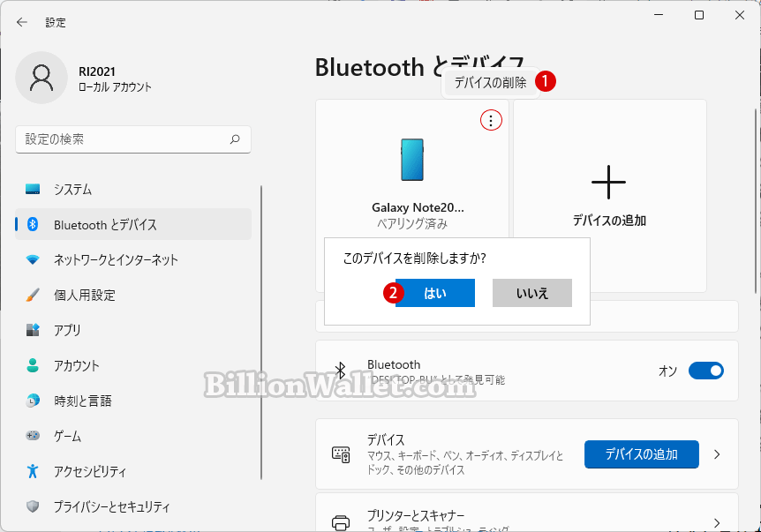The height and width of the screenshot is (532, 761).
Task: Open プライバシーとセキュリティ category
Action: click(x=133, y=506)
